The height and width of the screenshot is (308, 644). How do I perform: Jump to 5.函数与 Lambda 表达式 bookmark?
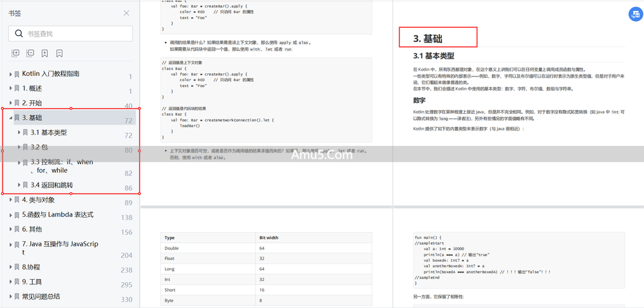[x=58, y=215]
